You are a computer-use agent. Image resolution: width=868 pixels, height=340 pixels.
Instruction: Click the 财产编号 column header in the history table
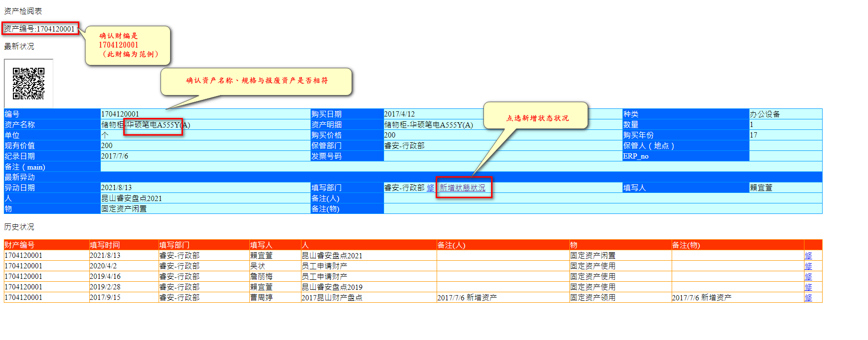coord(20,245)
